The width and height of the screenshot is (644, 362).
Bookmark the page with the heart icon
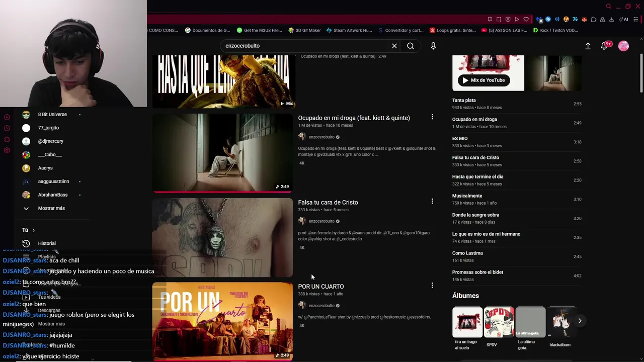pyautogui.click(x=526, y=20)
